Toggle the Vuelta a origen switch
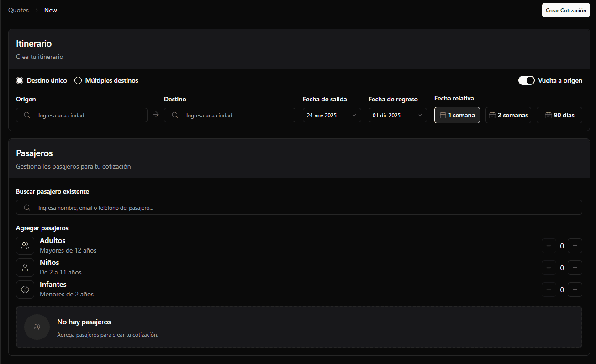The height and width of the screenshot is (364, 596). click(526, 80)
